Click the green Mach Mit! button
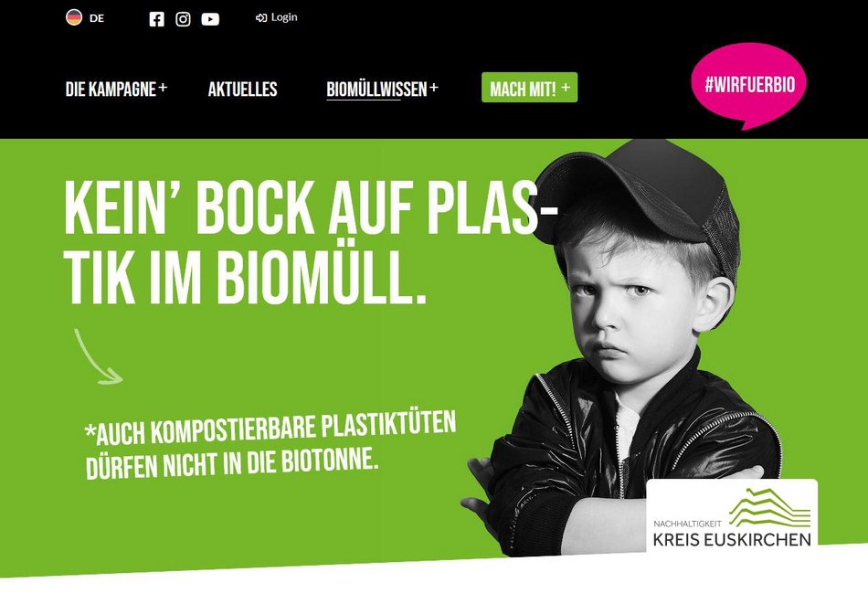 (x=529, y=88)
